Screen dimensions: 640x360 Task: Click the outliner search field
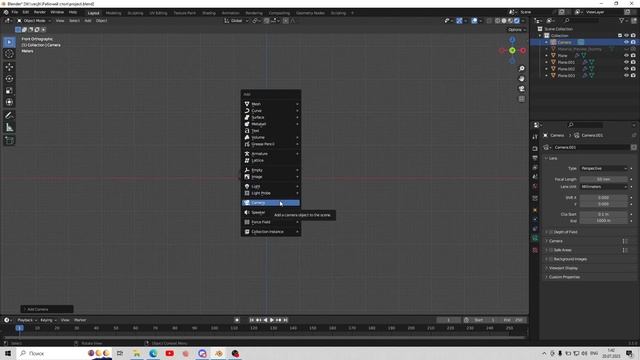[x=581, y=20]
